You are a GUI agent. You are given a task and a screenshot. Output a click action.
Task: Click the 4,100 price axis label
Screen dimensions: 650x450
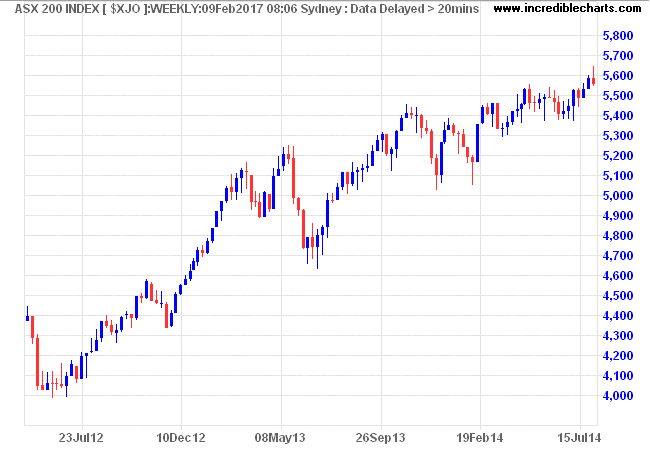click(x=618, y=376)
